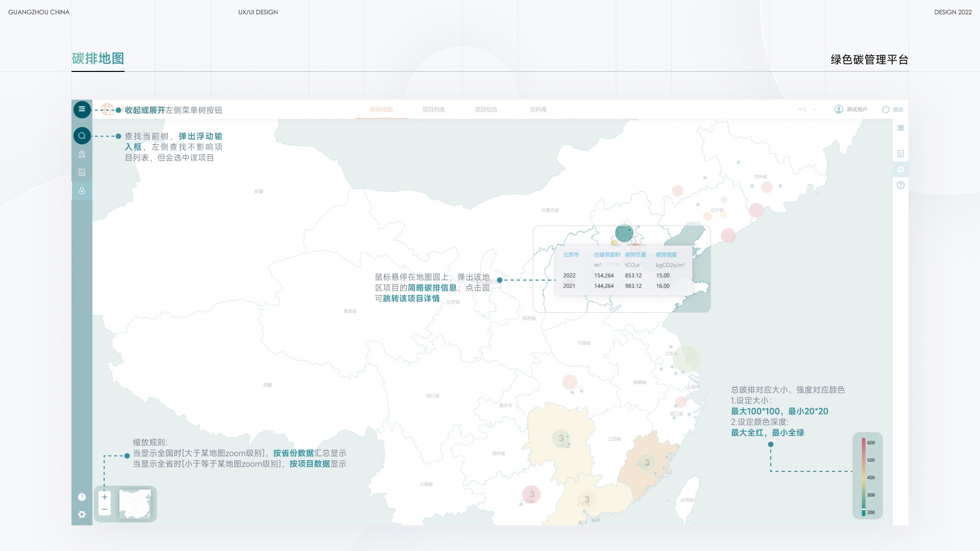The width and height of the screenshot is (980, 551).
Task: Toggle the highlighted locate icon on the right toolbar
Action: pos(900,169)
